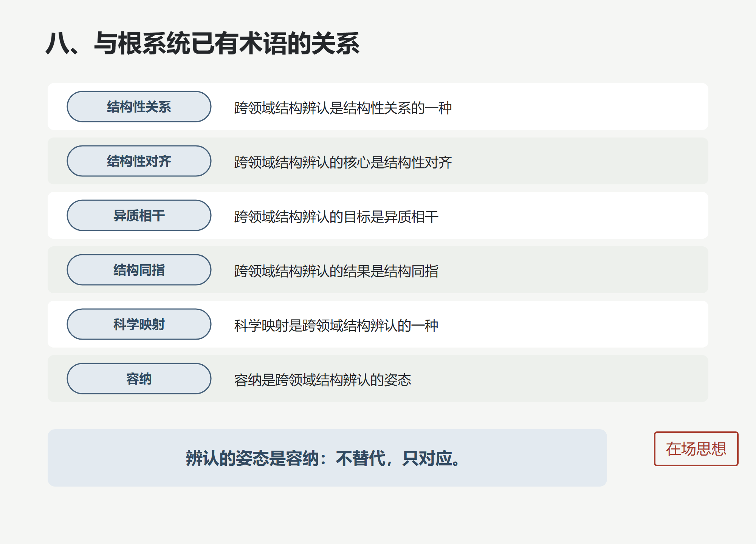This screenshot has width=756, height=544.
Task: Click the summary box 辨认的姿态是容纳
Action: pos(327,458)
